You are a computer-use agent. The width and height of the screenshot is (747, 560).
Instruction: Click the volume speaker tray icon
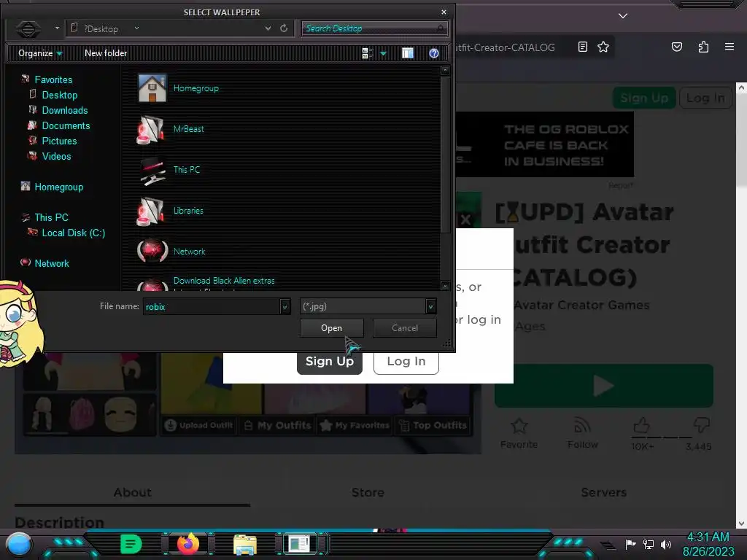pyautogui.click(x=666, y=544)
